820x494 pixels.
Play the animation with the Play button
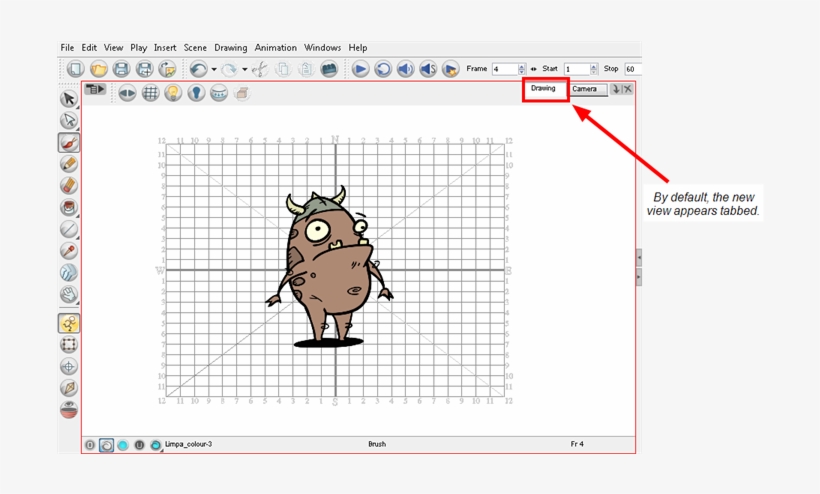pyautogui.click(x=360, y=69)
